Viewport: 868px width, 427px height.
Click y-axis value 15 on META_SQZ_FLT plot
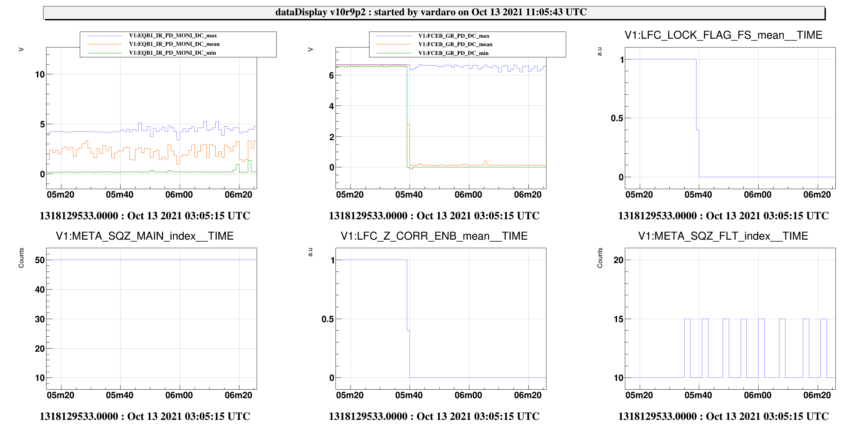point(618,319)
